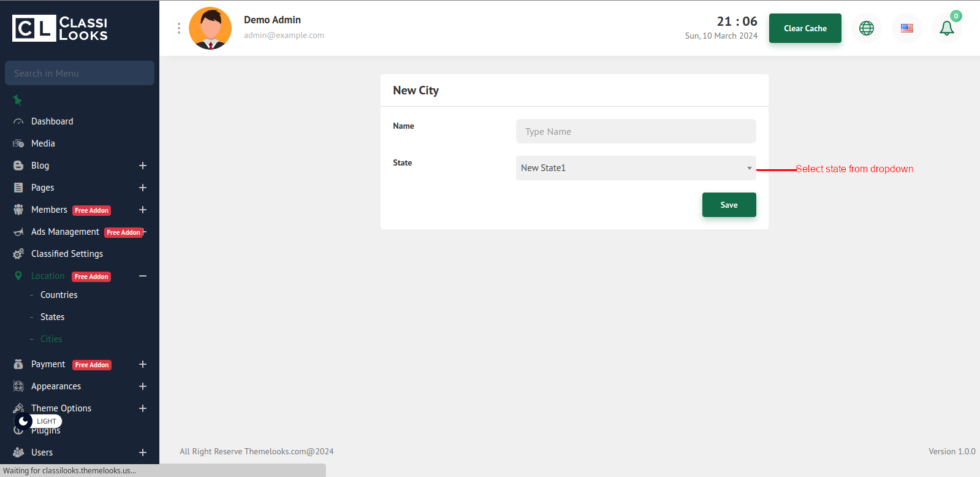Expand the Payment menu plus sign
Viewport: 980px width, 477px height.
143,364
